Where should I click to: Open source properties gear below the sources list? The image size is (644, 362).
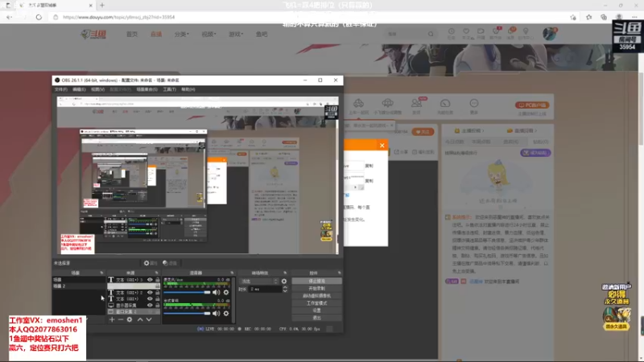[x=130, y=319]
